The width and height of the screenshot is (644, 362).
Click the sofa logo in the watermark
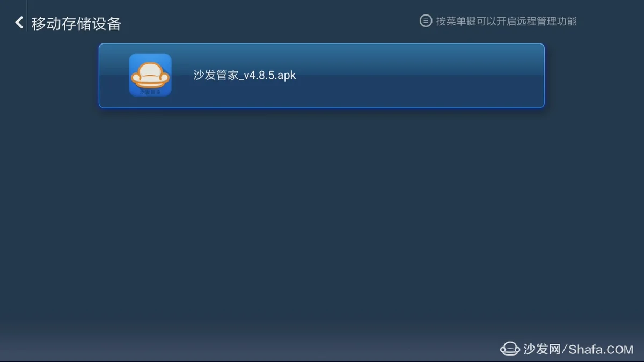510,349
